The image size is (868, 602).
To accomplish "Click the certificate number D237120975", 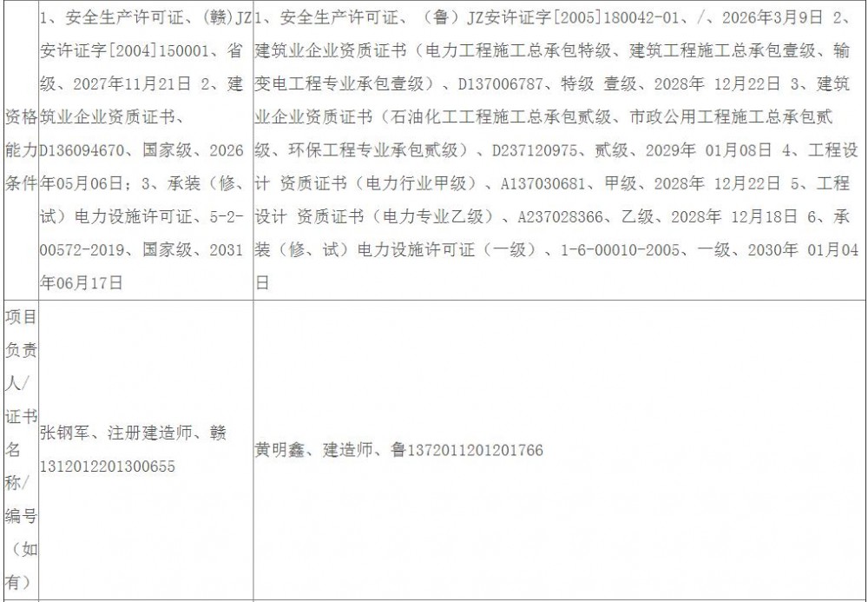I will tap(539, 149).
